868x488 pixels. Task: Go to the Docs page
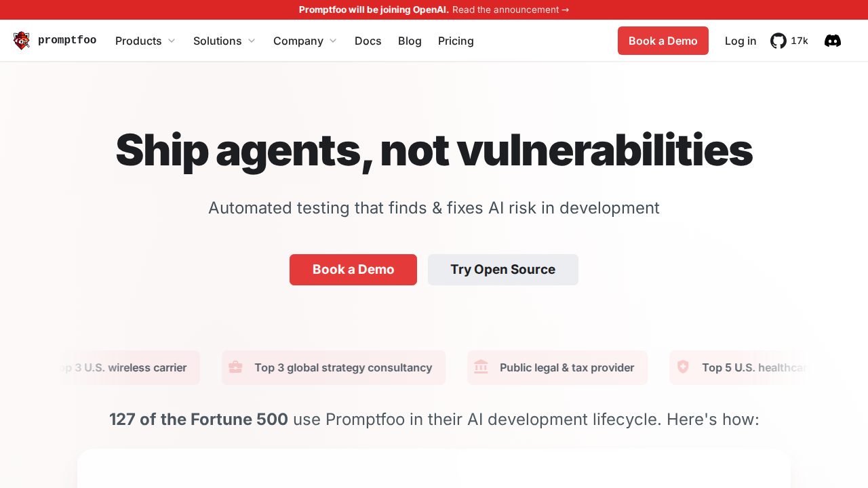pos(368,41)
